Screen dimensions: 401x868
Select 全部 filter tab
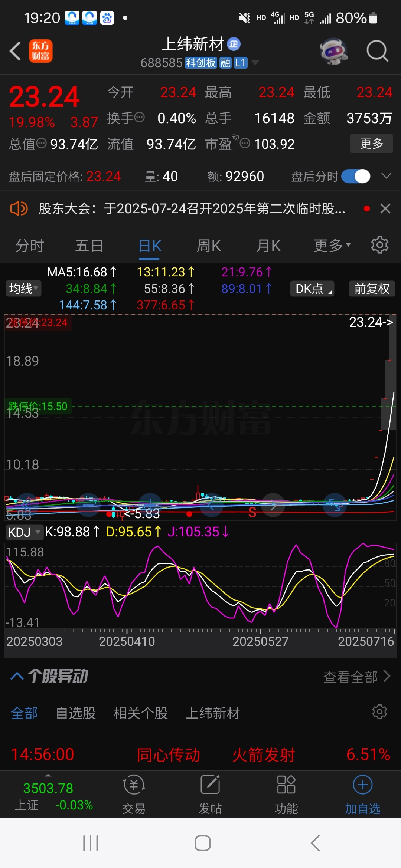point(24,713)
